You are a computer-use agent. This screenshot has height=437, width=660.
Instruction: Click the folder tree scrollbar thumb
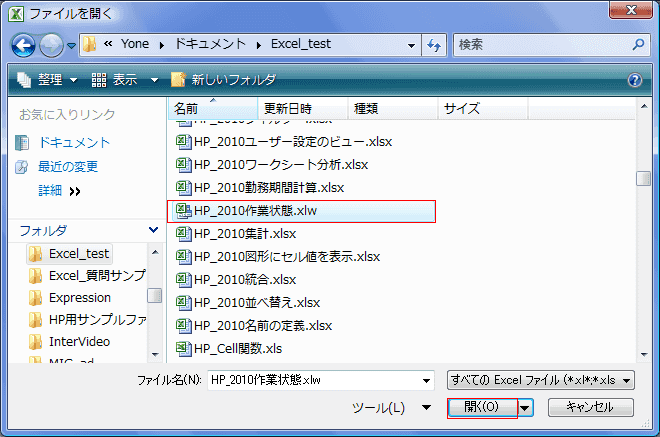[155, 295]
